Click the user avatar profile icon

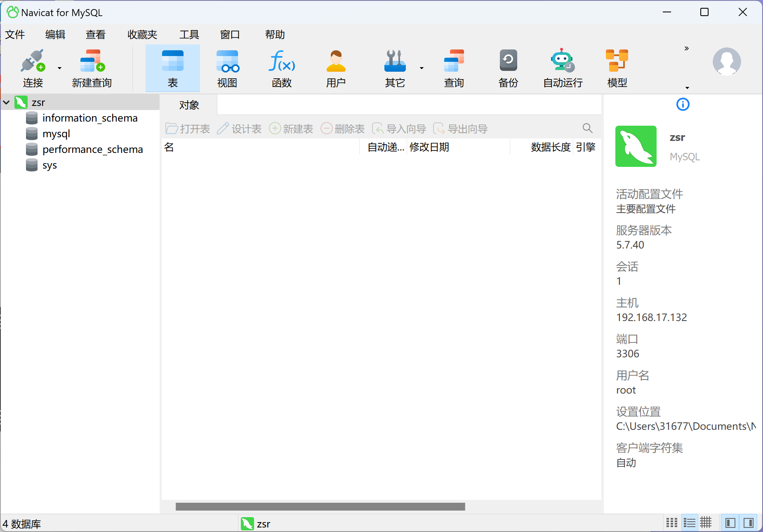(x=727, y=61)
